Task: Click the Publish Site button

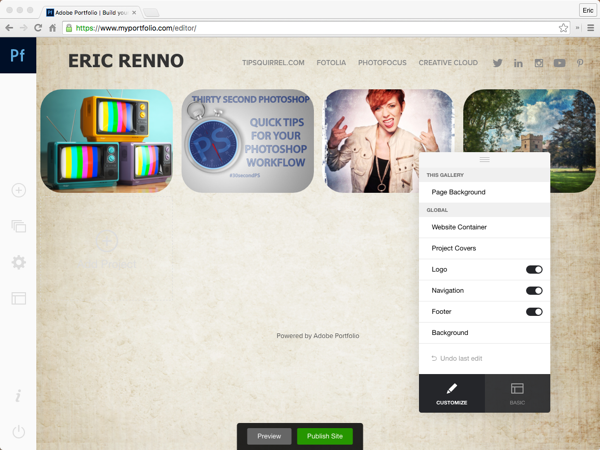Action: coord(325,436)
